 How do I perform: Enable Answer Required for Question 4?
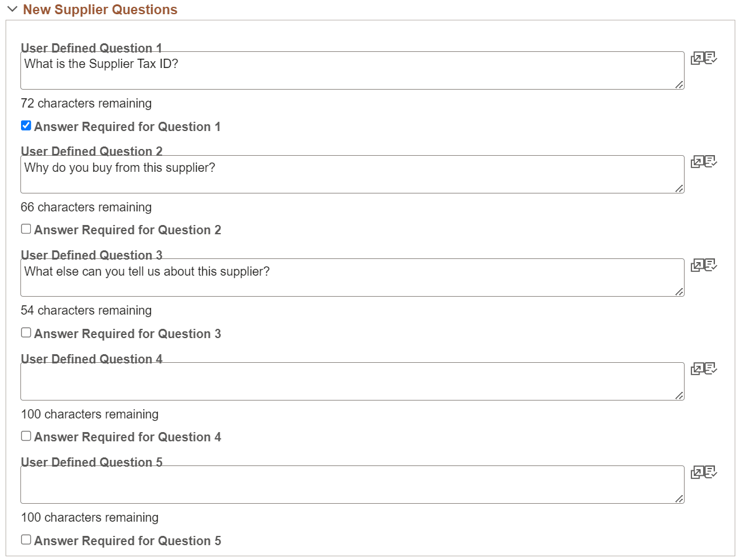(x=25, y=436)
